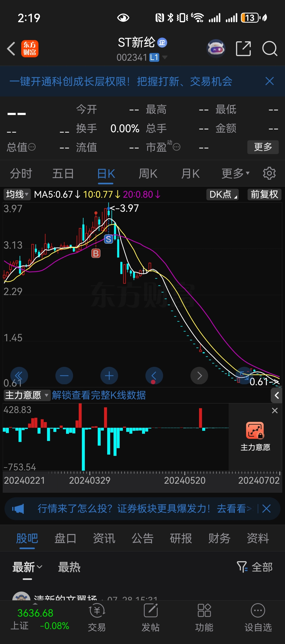This screenshot has width=285, height=644.
Task: Jump chart to earliest with double-left arrows
Action: (19, 375)
